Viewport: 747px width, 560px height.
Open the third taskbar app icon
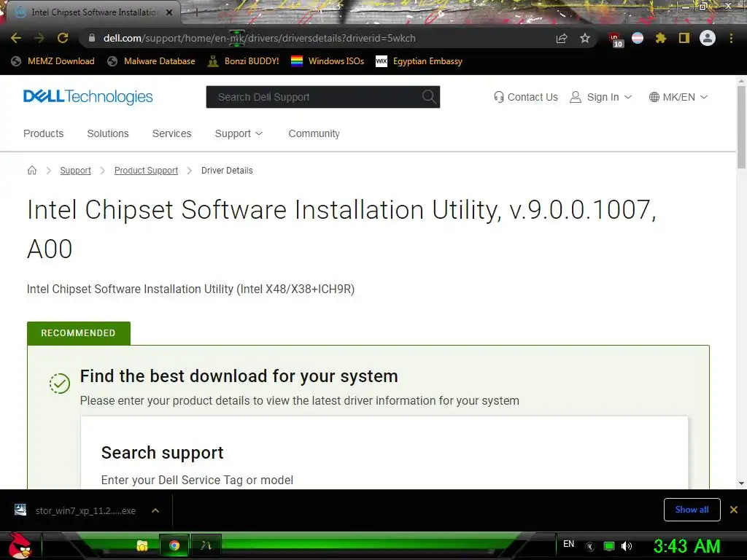point(206,545)
